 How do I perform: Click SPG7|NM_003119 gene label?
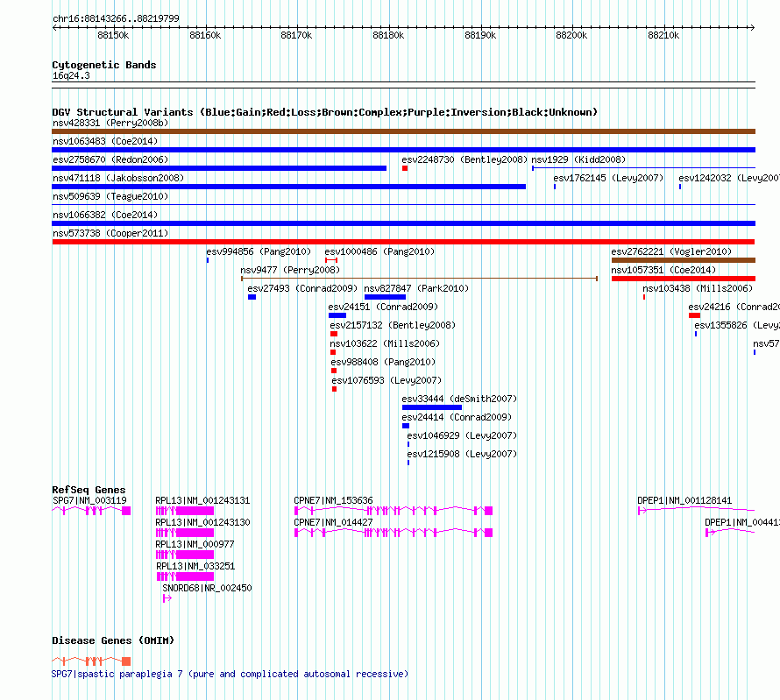[89, 500]
